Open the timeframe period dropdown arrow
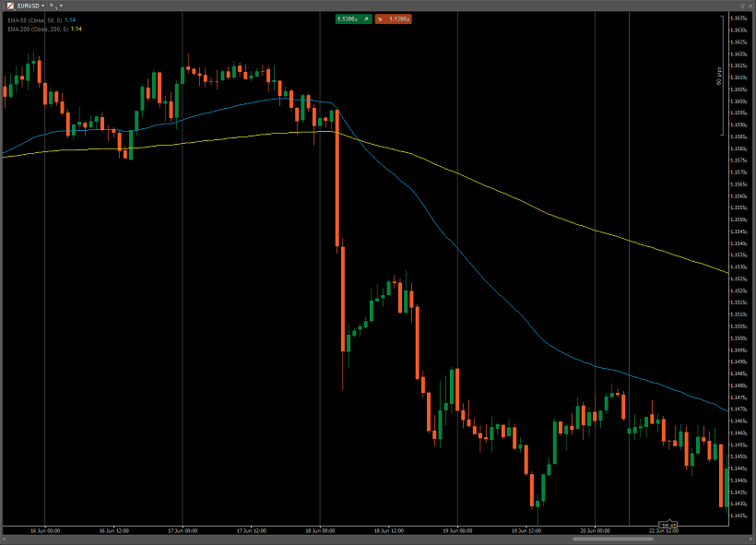Image resolution: width=756 pixels, height=545 pixels. pos(61,6)
